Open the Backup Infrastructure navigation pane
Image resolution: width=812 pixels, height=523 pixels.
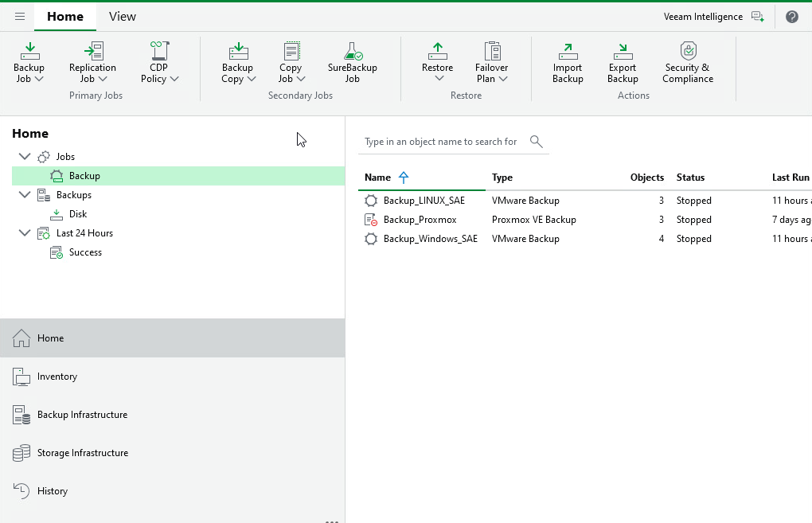point(173,415)
